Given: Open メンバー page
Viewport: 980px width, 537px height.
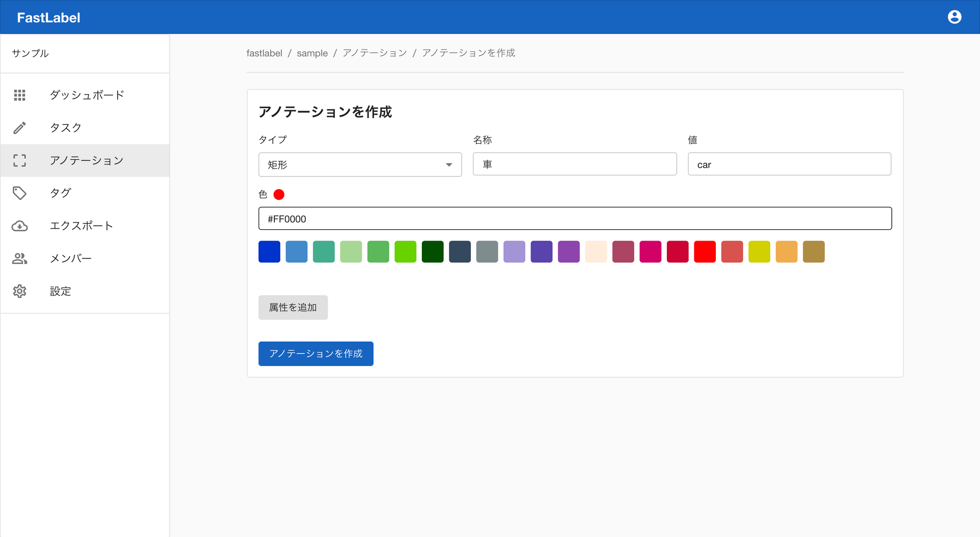Looking at the screenshot, I should point(85,258).
